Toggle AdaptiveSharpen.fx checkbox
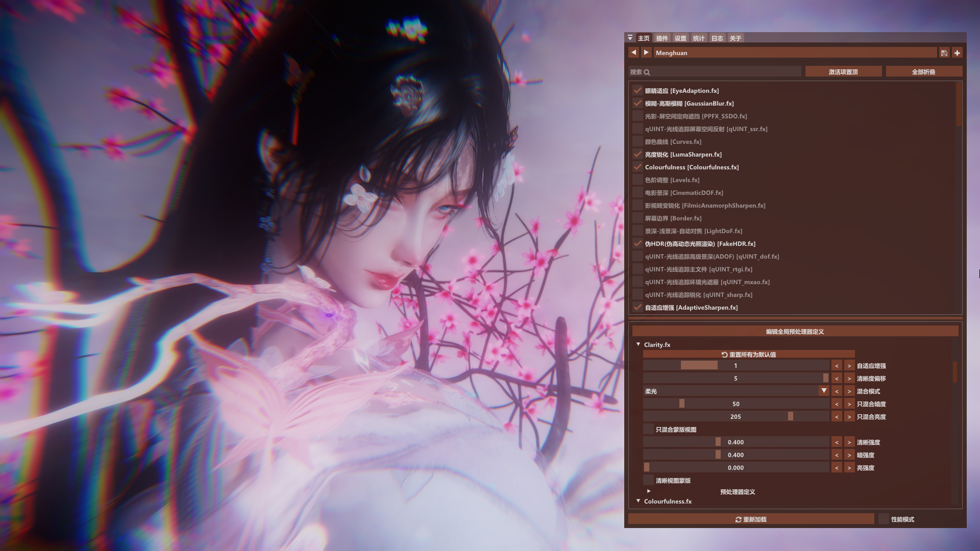The height and width of the screenshot is (551, 980). point(638,307)
